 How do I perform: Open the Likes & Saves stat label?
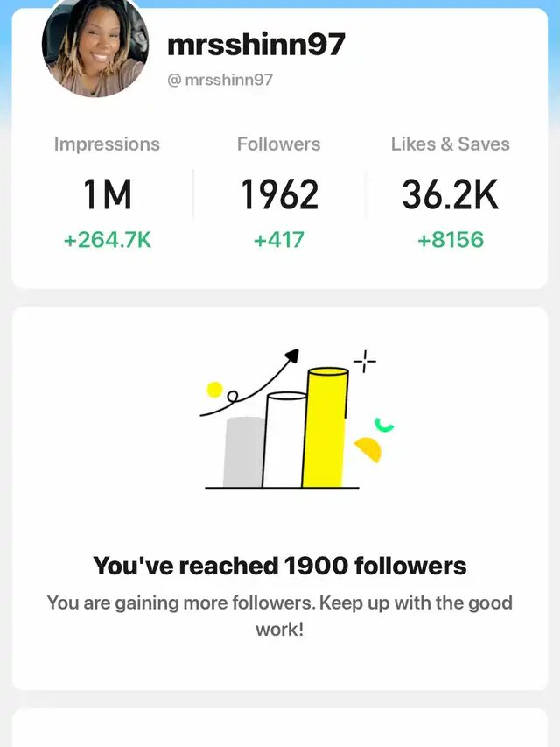[450, 144]
